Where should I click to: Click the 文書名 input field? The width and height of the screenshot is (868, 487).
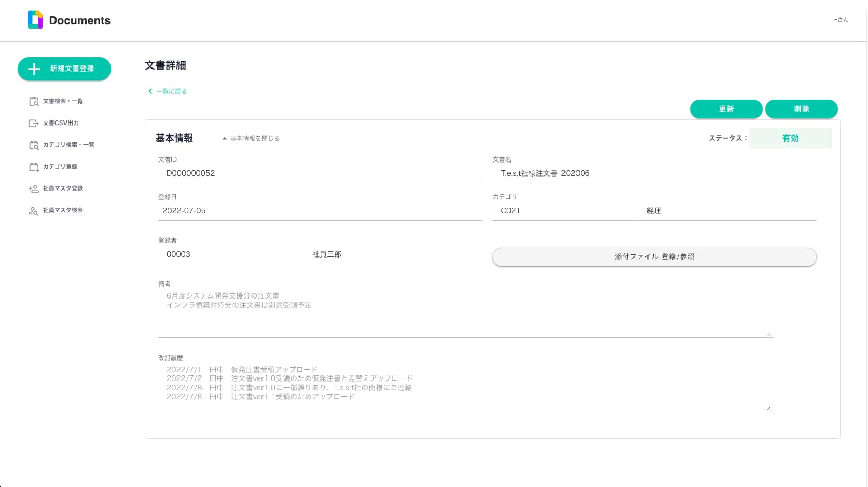click(x=654, y=173)
